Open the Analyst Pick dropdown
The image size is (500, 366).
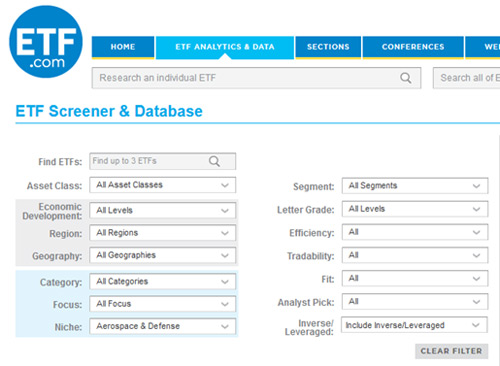coord(415,302)
